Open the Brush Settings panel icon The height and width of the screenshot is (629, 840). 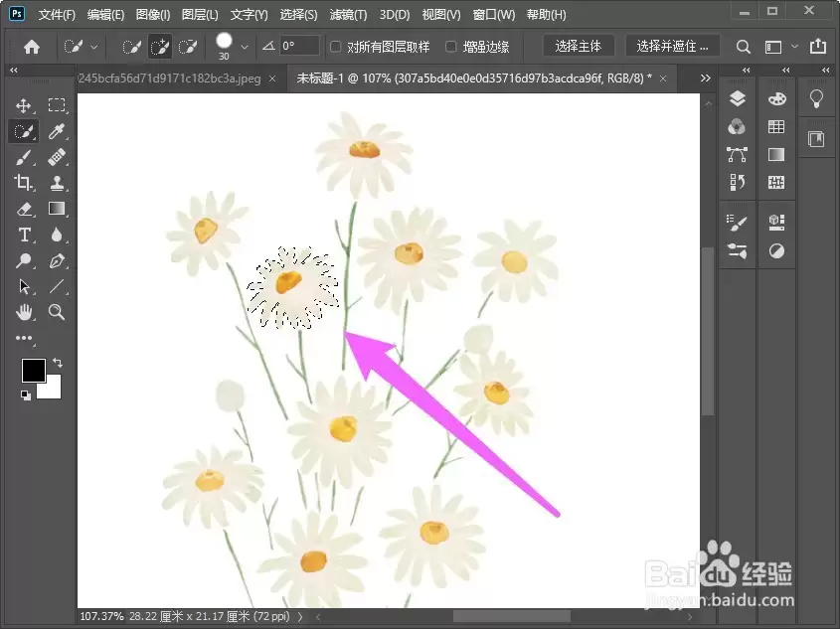(738, 223)
